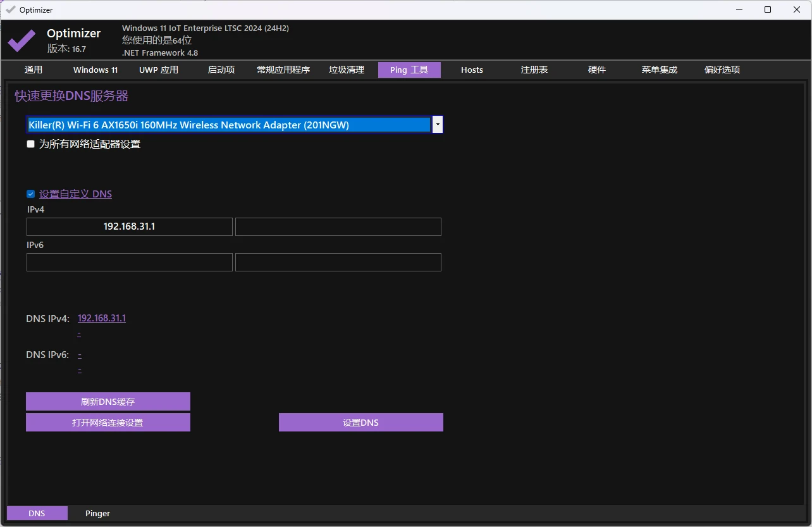Screen dimensions: 812x527
Task: Minimize the Optimizer window
Action: coord(739,9)
